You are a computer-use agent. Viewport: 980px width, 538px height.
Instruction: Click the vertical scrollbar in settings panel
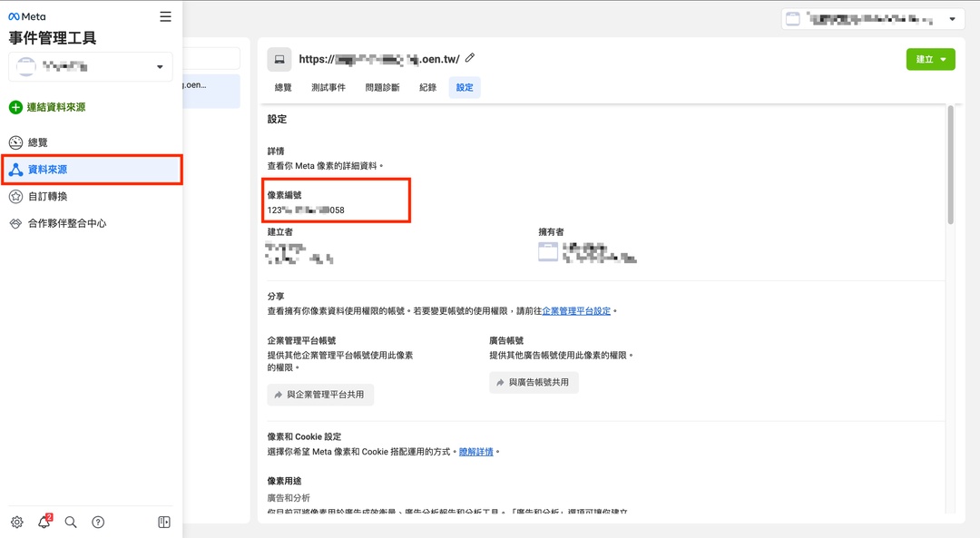tap(950, 164)
